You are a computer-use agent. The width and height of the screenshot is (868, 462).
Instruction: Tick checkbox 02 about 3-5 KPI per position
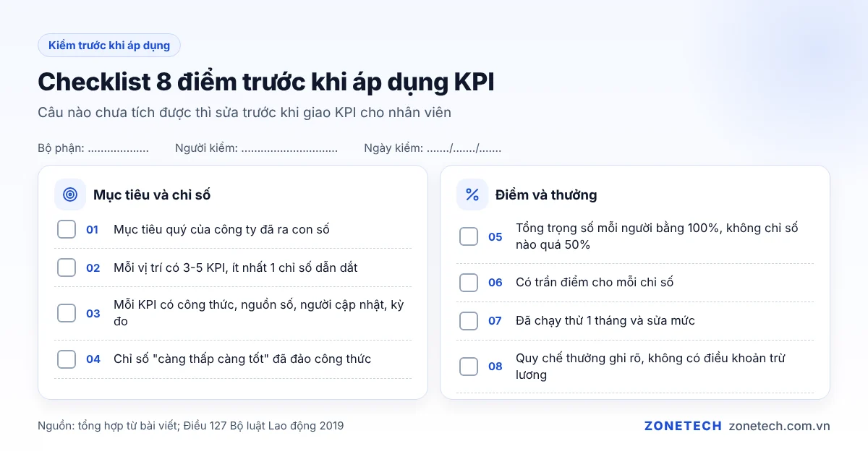point(67,268)
